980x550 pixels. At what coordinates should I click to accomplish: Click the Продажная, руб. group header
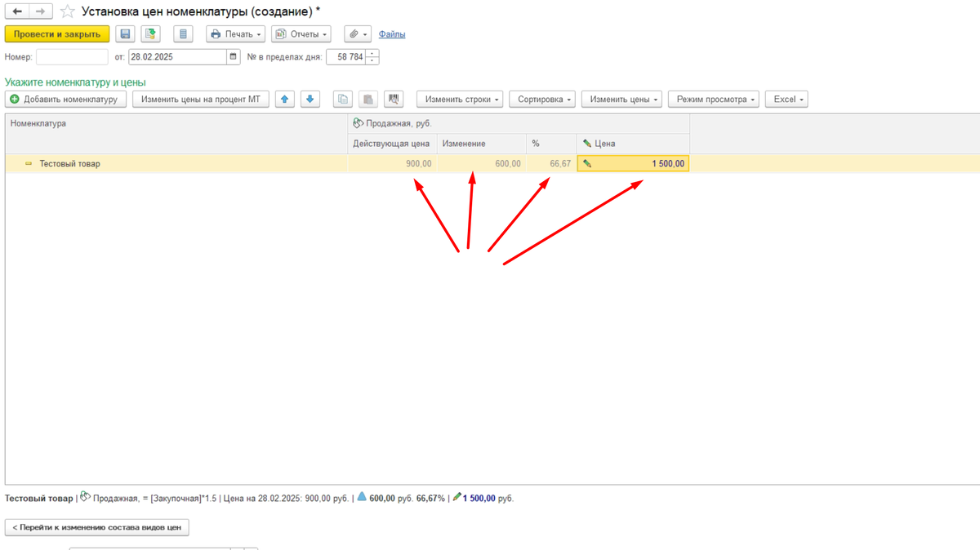pos(519,123)
